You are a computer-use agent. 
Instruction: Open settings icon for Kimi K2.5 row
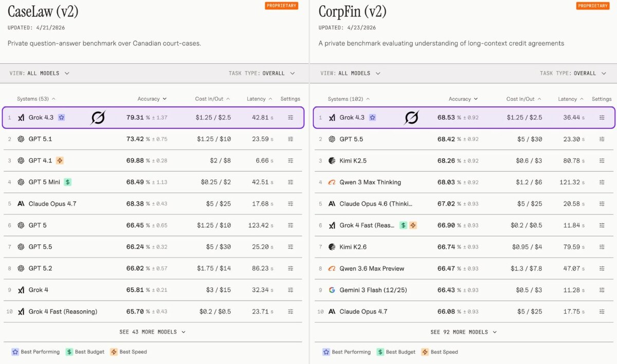coord(602,161)
